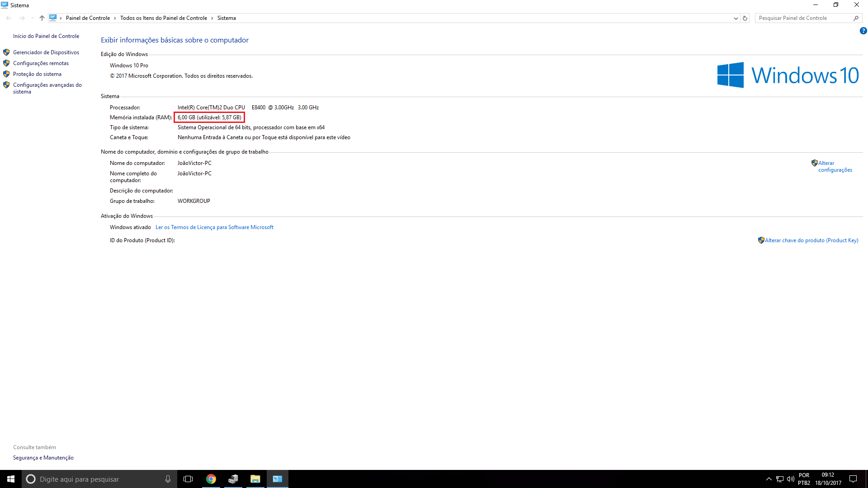
Task: Click the Cortana microphone icon
Action: pos(168,479)
